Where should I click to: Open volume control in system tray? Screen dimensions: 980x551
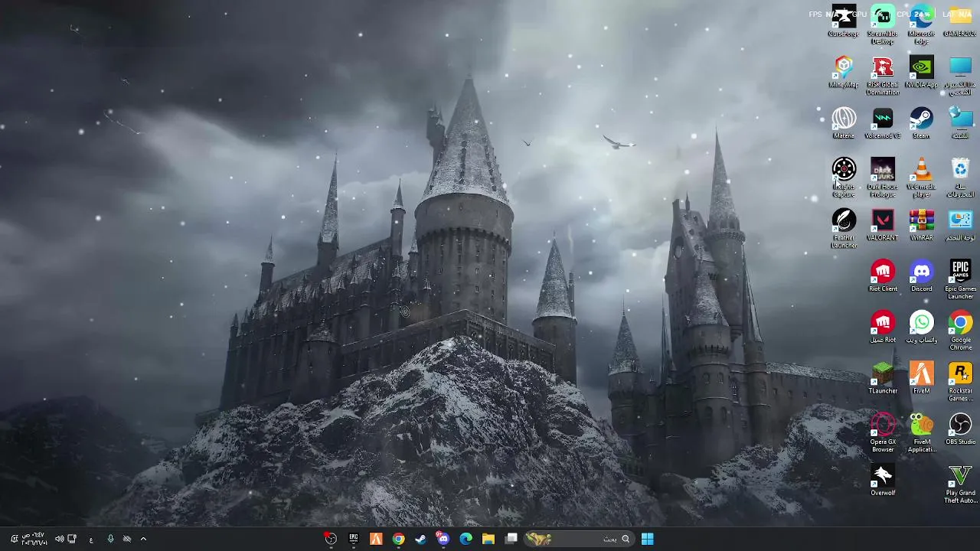[x=59, y=539]
